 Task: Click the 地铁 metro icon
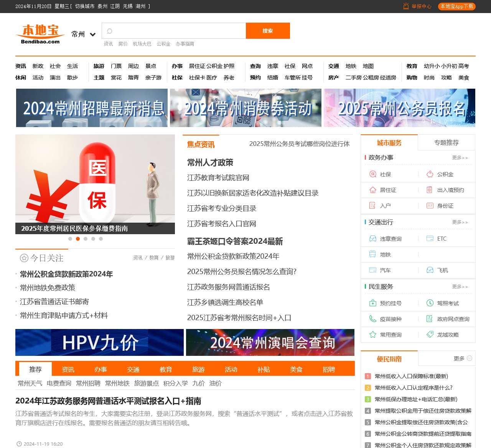point(372,254)
